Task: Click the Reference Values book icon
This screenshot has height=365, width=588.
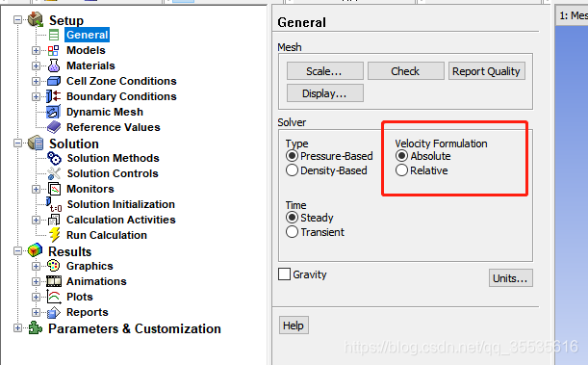Action: pos(54,127)
